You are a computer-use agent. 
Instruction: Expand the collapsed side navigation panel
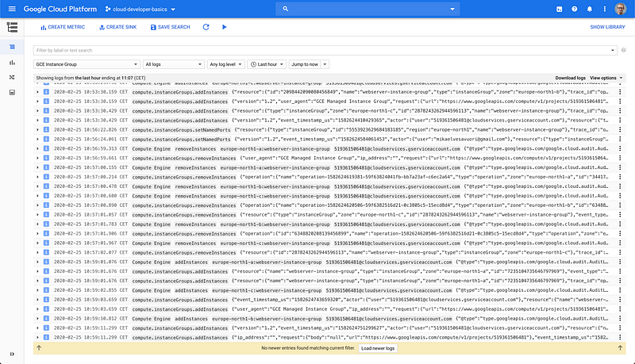point(12,354)
